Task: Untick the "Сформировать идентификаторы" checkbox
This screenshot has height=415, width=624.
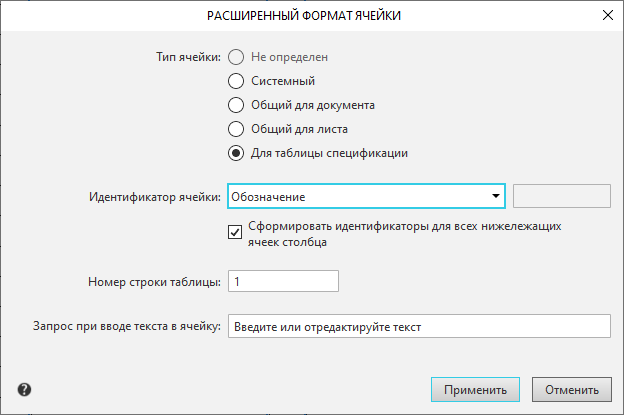Action: click(x=236, y=233)
